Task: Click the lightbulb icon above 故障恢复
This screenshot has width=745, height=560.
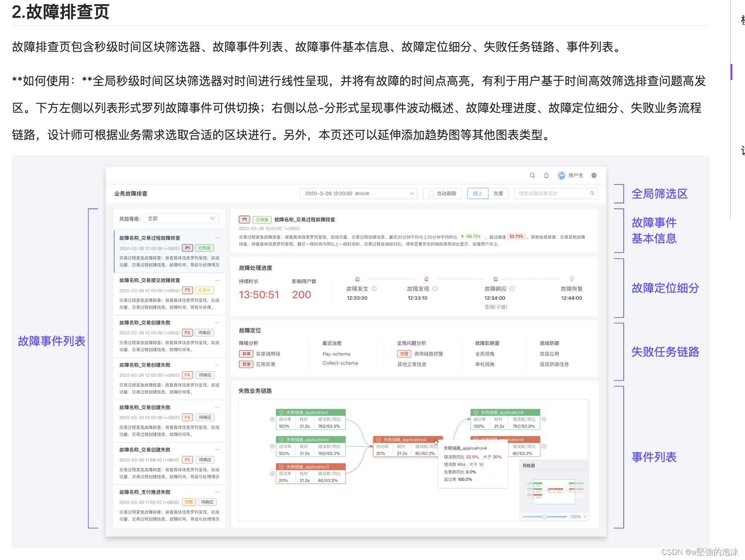Action: pyautogui.click(x=572, y=279)
